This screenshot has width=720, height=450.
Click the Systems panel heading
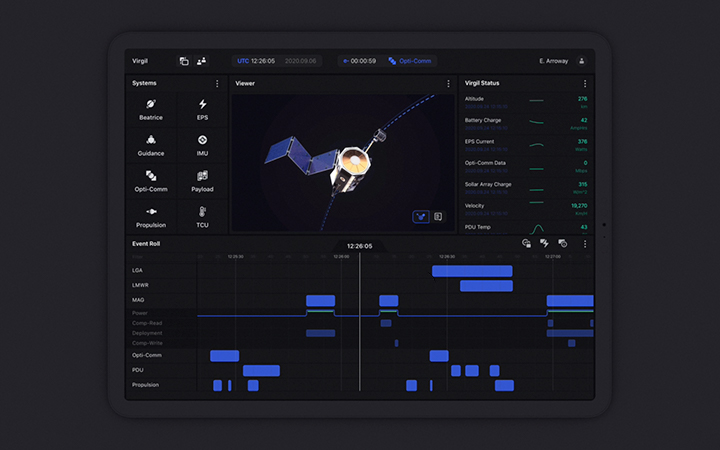tap(144, 83)
